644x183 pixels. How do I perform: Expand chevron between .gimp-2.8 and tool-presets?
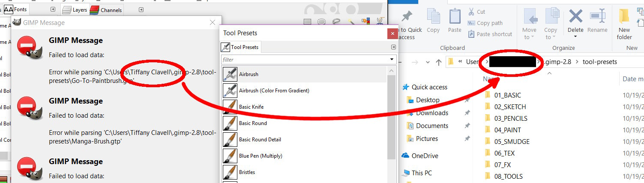[577, 62]
